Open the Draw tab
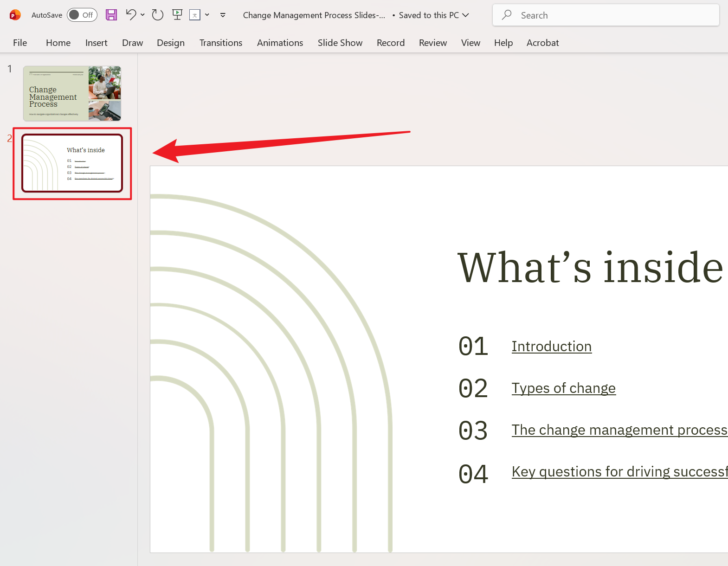 pos(132,43)
